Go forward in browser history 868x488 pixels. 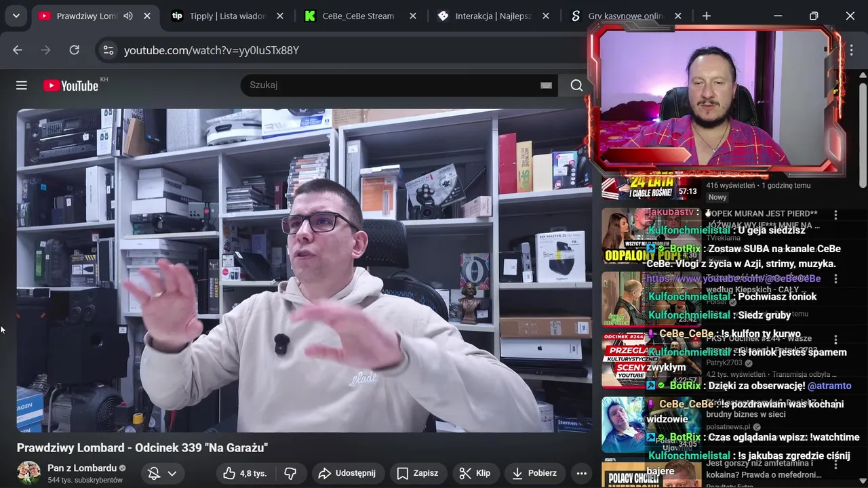click(x=46, y=50)
